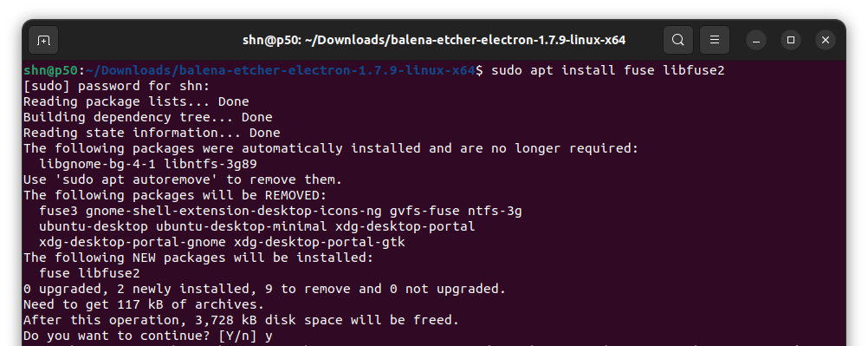Minimize the terminal window
Image resolution: width=868 pixels, height=346 pixels.
click(x=755, y=40)
